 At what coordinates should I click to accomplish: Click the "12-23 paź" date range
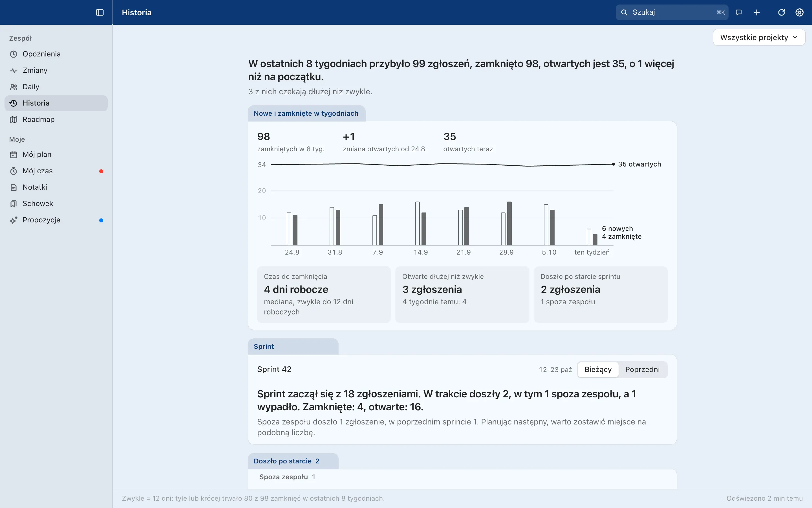pos(555,370)
